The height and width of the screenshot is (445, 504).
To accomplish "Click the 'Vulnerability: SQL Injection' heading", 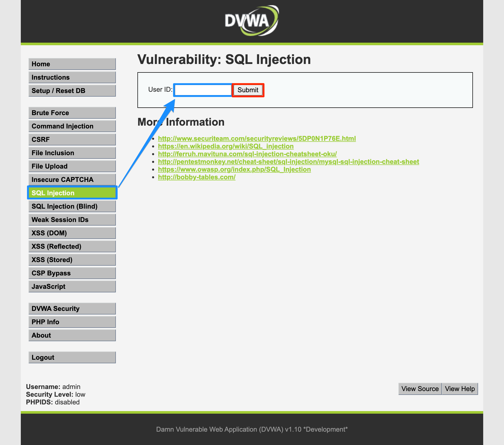I will [x=224, y=60].
